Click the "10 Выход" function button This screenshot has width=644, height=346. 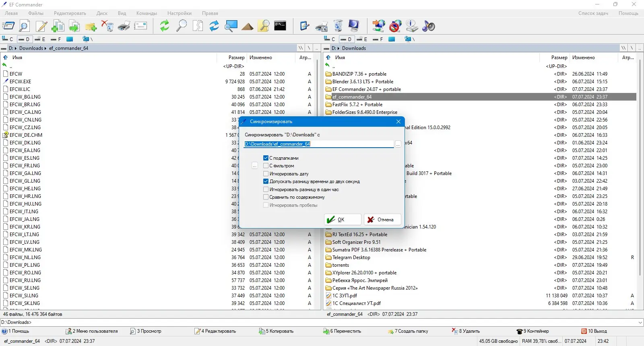point(594,331)
